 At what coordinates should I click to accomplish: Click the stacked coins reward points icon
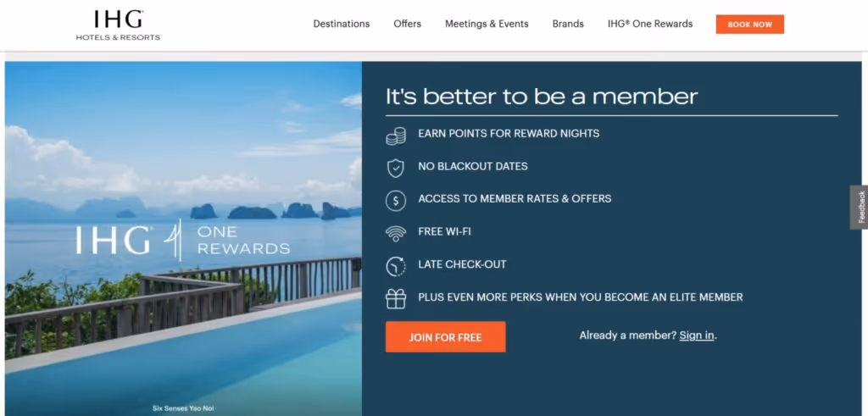[x=396, y=136]
